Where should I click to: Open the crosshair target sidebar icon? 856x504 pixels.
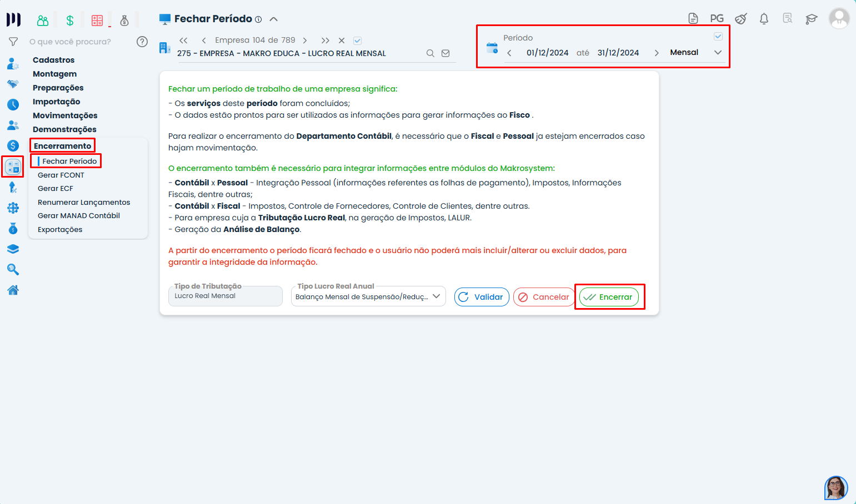[x=13, y=208]
